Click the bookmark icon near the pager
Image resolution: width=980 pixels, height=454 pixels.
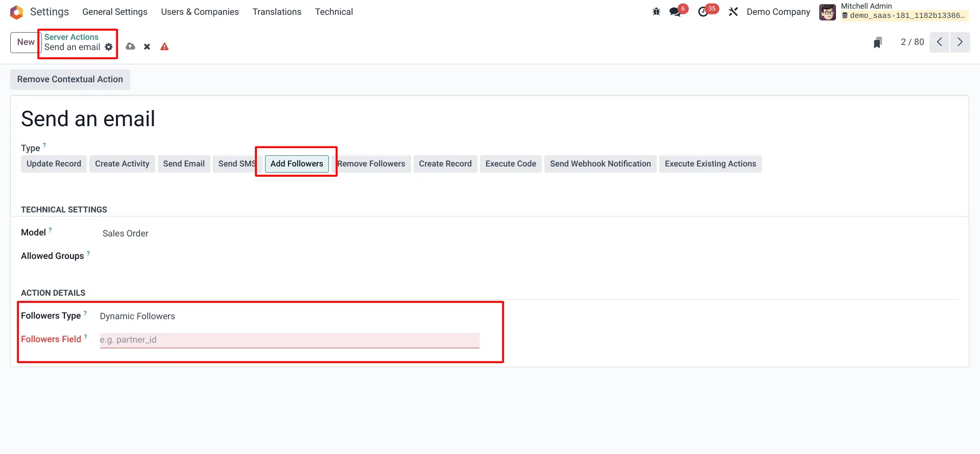pyautogui.click(x=878, y=42)
